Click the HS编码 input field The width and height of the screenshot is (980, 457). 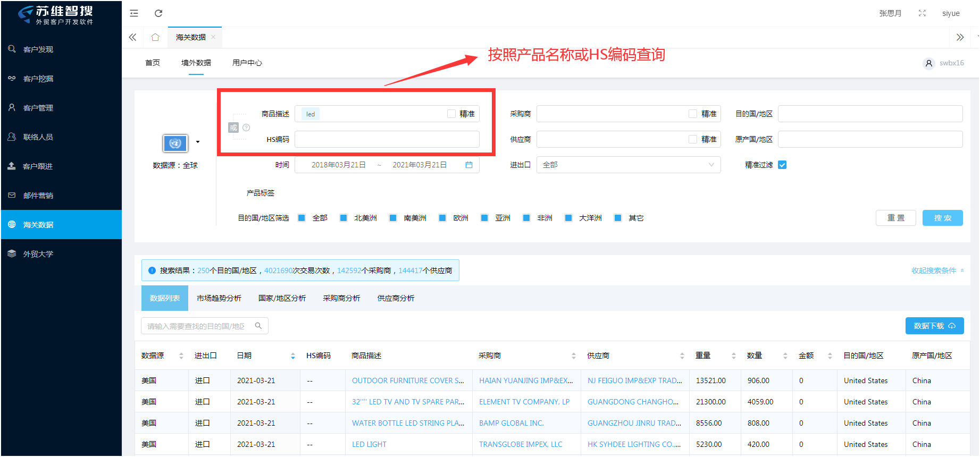click(387, 139)
